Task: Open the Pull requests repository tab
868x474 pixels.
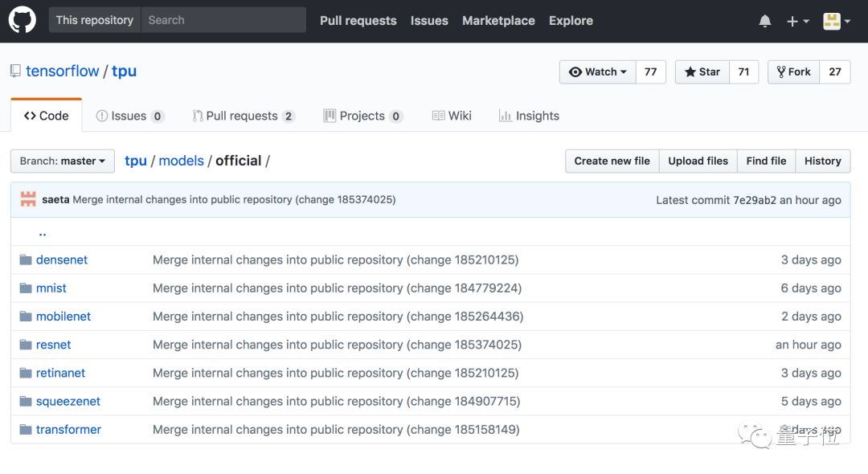Action: (244, 116)
